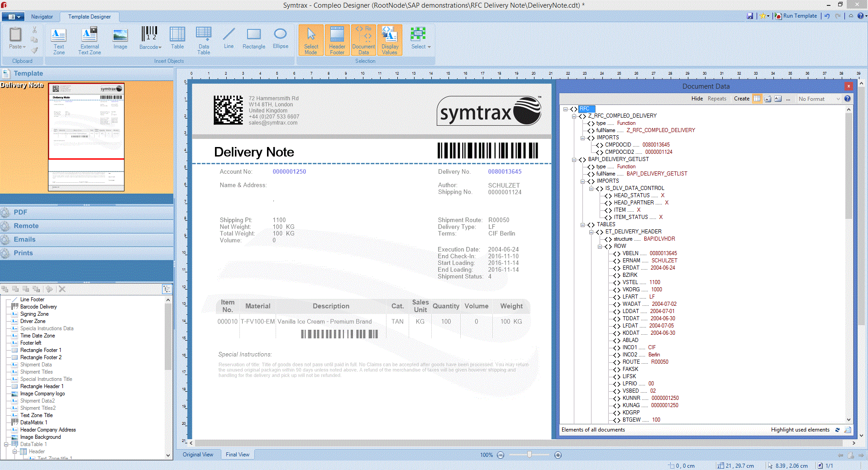The height and width of the screenshot is (470, 868).
Task: Switch to Final View tab
Action: click(238, 455)
